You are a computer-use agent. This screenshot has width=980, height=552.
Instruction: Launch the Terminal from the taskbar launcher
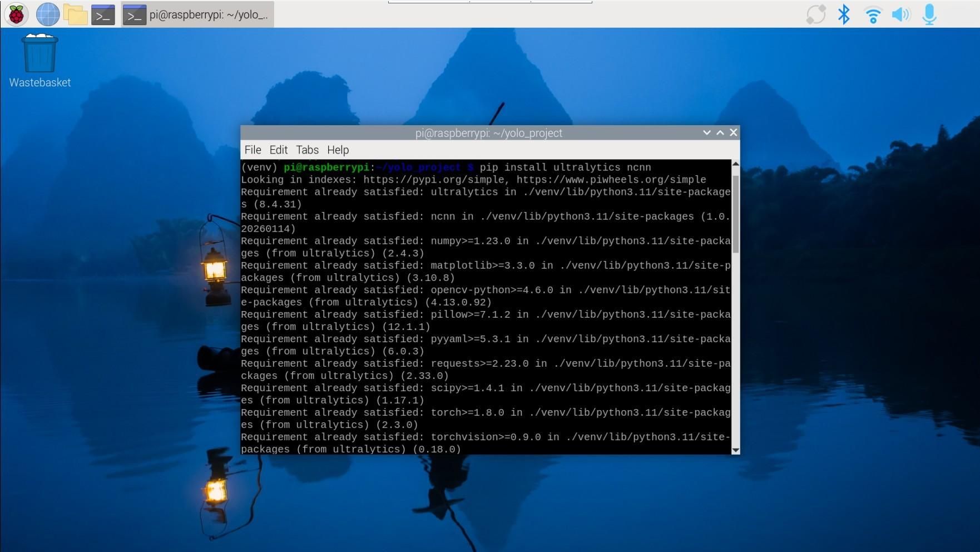click(103, 15)
